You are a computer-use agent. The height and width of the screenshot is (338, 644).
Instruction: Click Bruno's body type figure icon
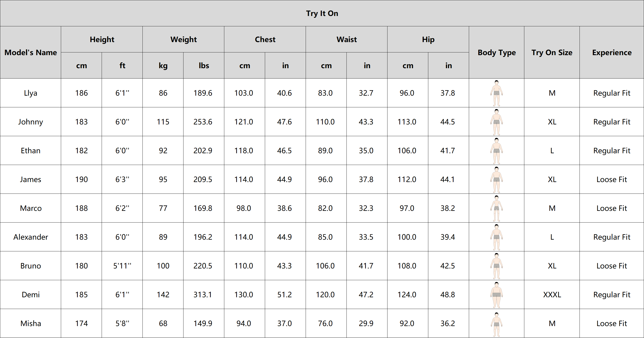tap(497, 266)
